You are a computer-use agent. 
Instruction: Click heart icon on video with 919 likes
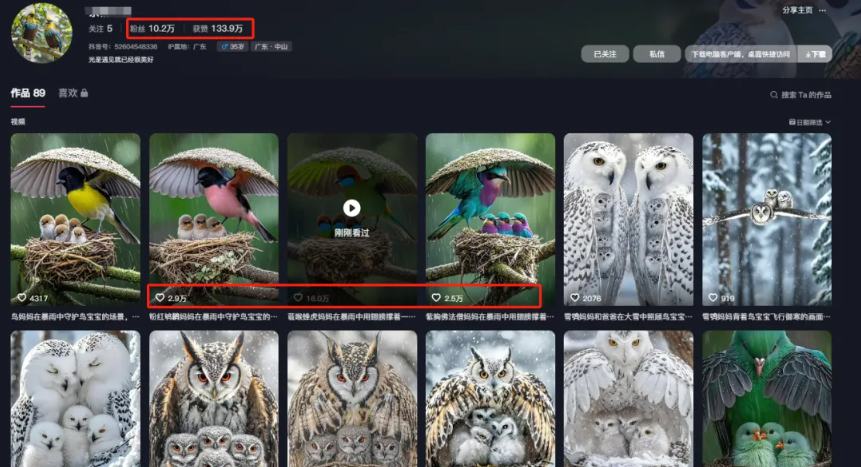[713, 298]
